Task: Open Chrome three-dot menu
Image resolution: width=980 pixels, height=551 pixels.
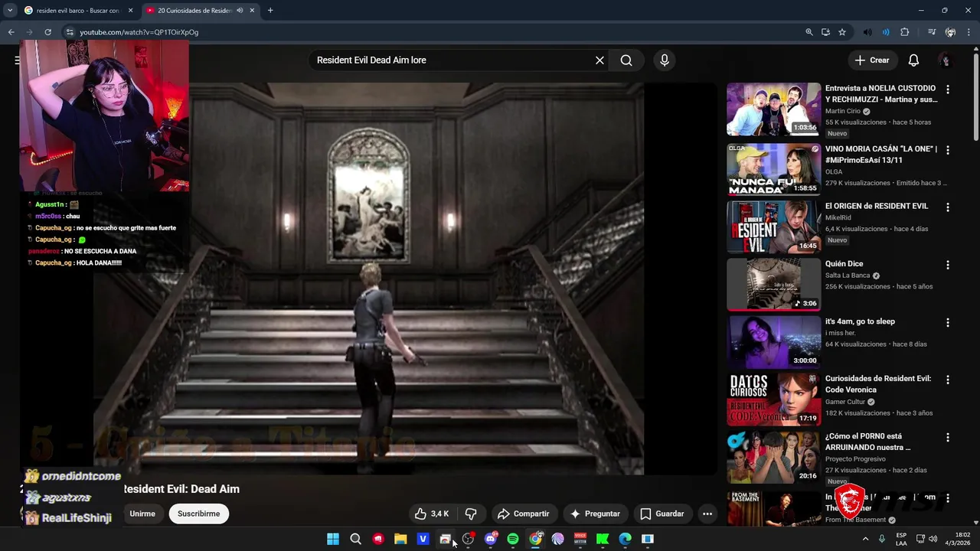Action: pos(970,32)
